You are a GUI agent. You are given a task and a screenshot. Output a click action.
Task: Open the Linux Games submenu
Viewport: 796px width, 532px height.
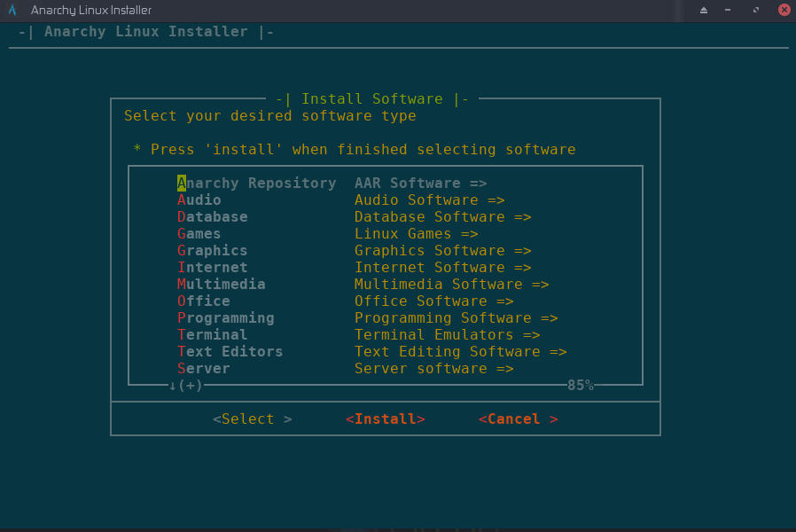pyautogui.click(x=418, y=233)
